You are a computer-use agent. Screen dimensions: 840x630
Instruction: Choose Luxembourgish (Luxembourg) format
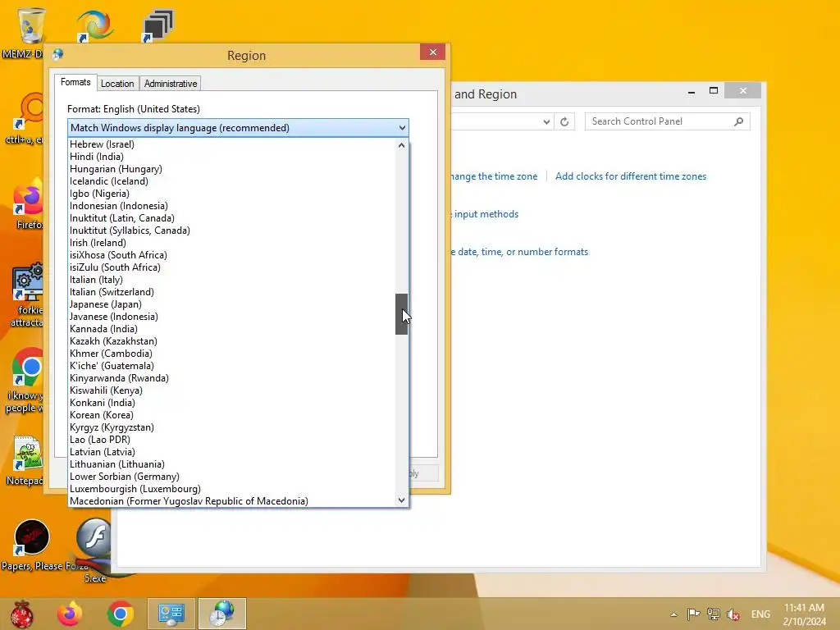pos(231,489)
